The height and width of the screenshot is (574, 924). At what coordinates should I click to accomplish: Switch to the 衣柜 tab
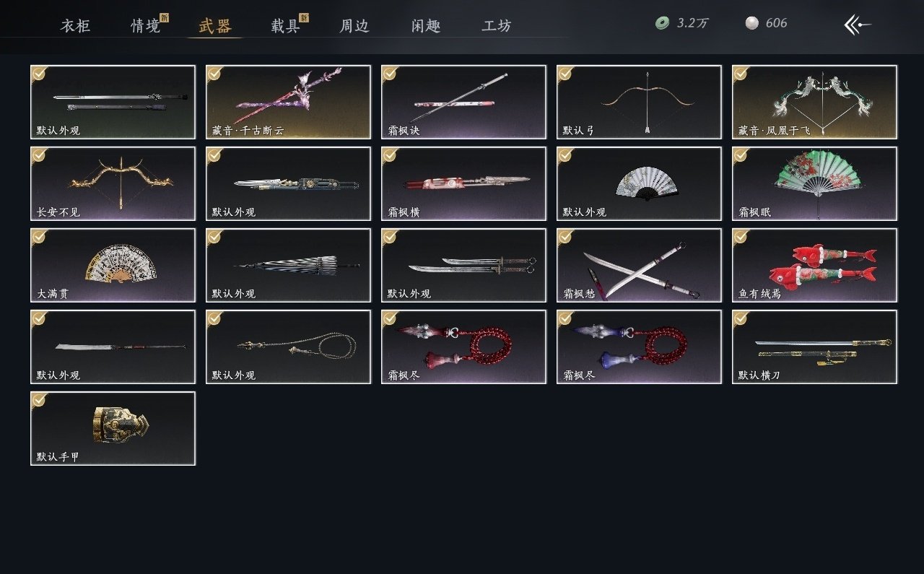75,26
